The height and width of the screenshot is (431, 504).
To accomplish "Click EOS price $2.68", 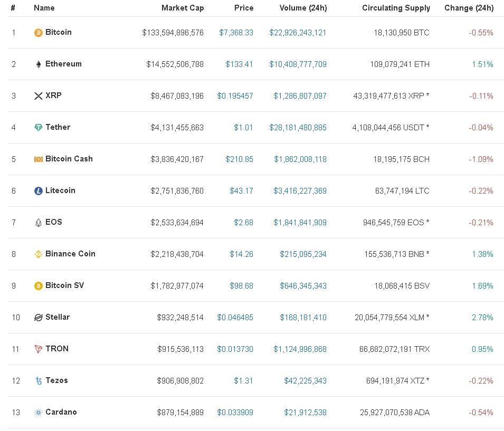I will coord(243,223).
